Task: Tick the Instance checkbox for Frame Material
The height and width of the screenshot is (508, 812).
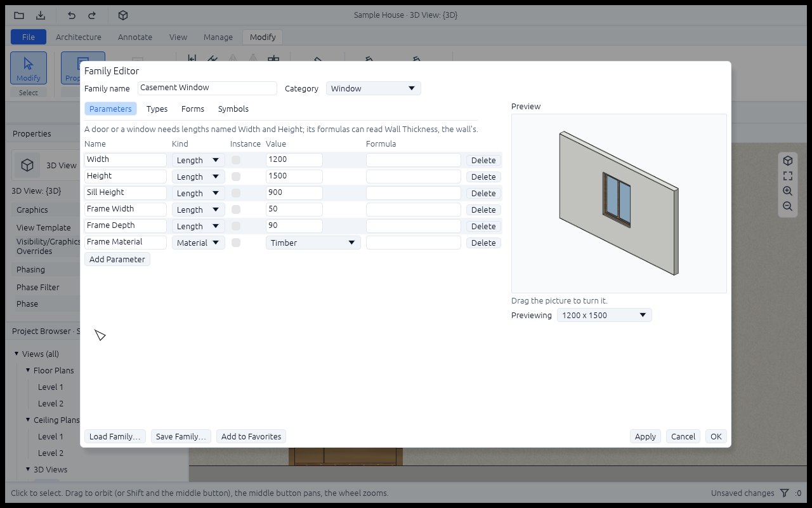Action: point(236,243)
